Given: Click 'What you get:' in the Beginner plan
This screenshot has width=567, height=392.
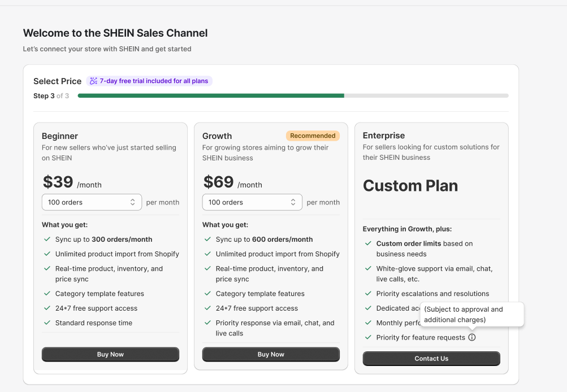Looking at the screenshot, I should (x=65, y=225).
